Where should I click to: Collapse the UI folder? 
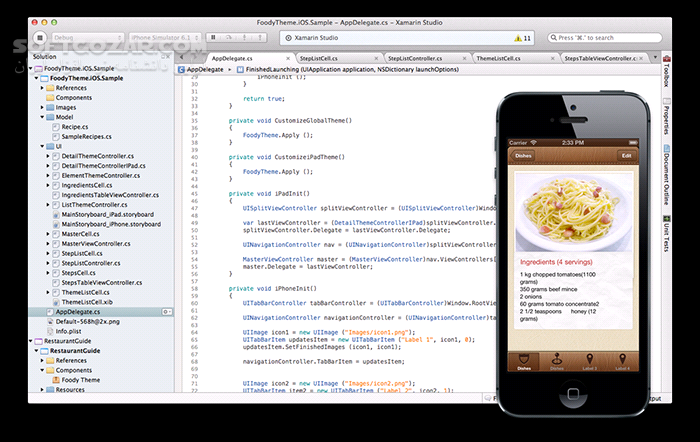point(42,146)
